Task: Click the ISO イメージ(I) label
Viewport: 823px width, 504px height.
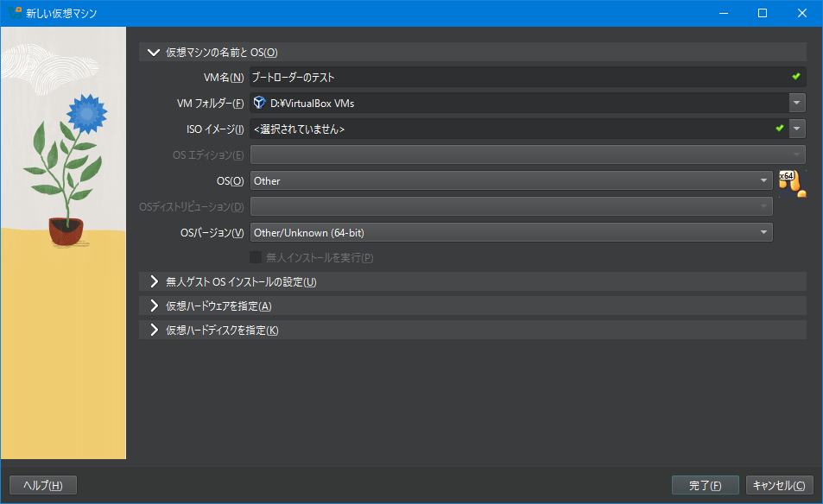Action: [x=215, y=129]
